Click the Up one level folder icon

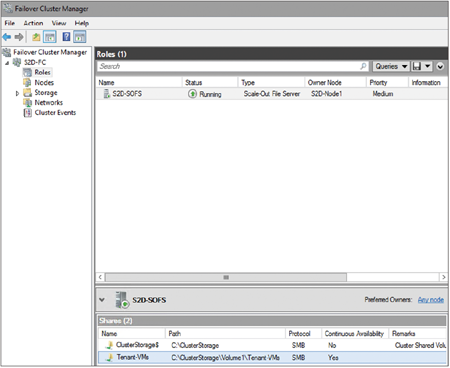36,37
